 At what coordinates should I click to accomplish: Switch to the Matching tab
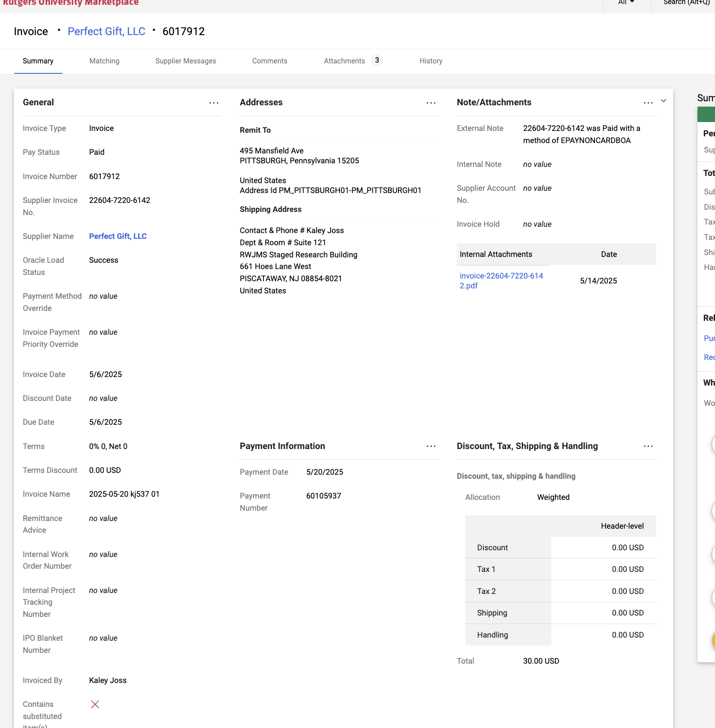[x=104, y=61]
